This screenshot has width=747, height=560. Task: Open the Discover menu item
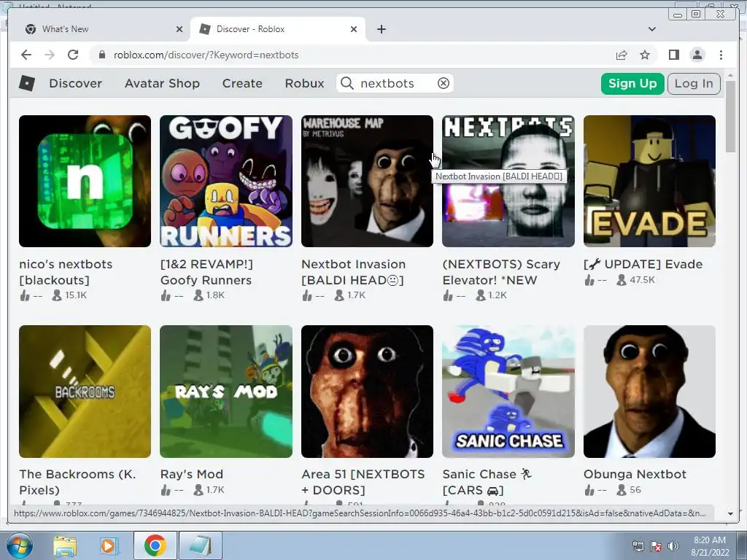pyautogui.click(x=76, y=83)
